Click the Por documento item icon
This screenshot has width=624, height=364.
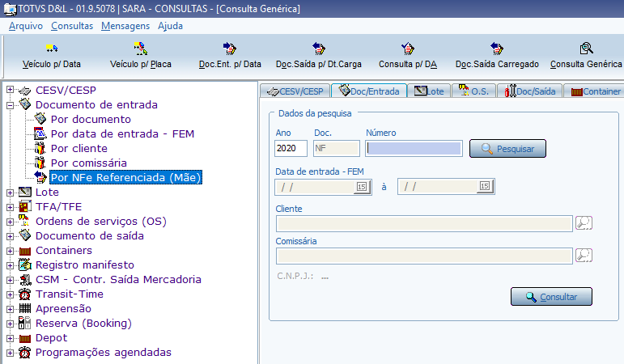point(40,119)
